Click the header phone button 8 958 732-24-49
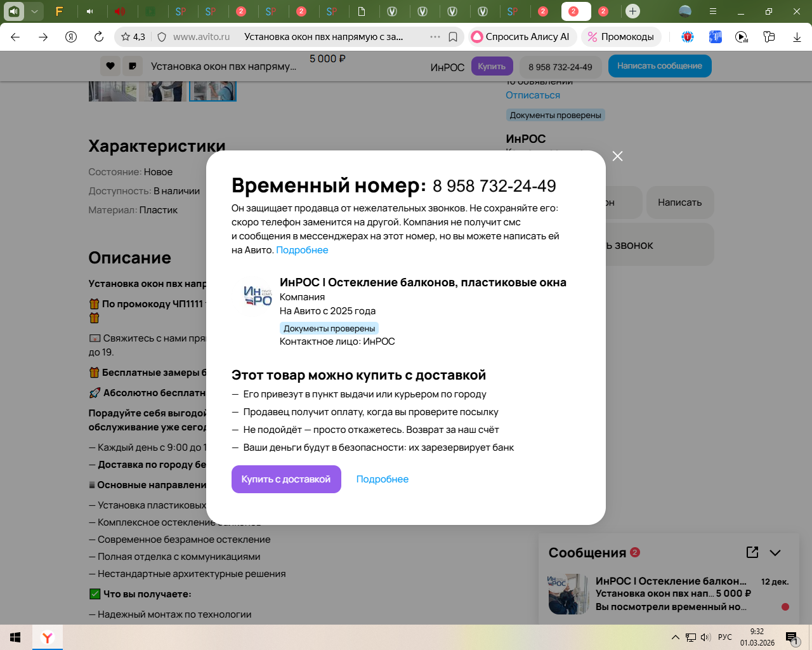 [560, 67]
